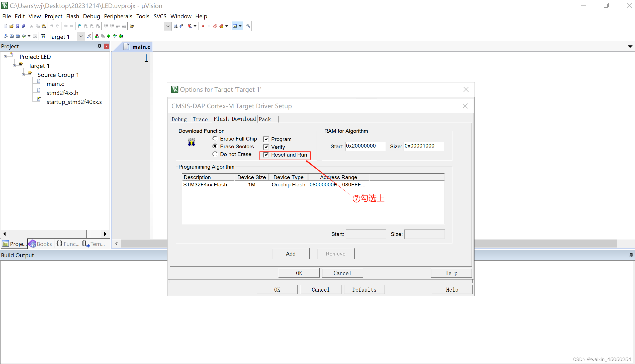Select the STM32F4xx Flash algorithm row

[x=313, y=185]
